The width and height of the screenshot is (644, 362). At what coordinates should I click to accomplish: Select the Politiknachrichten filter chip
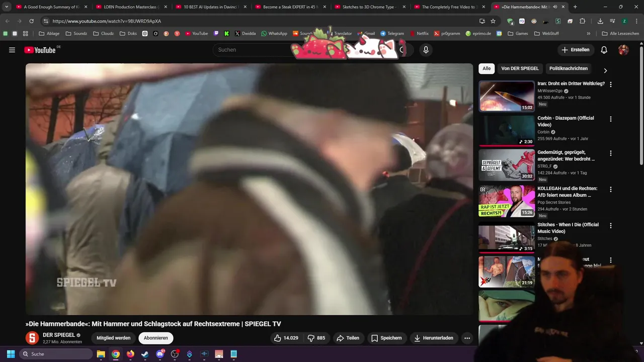tap(569, 68)
